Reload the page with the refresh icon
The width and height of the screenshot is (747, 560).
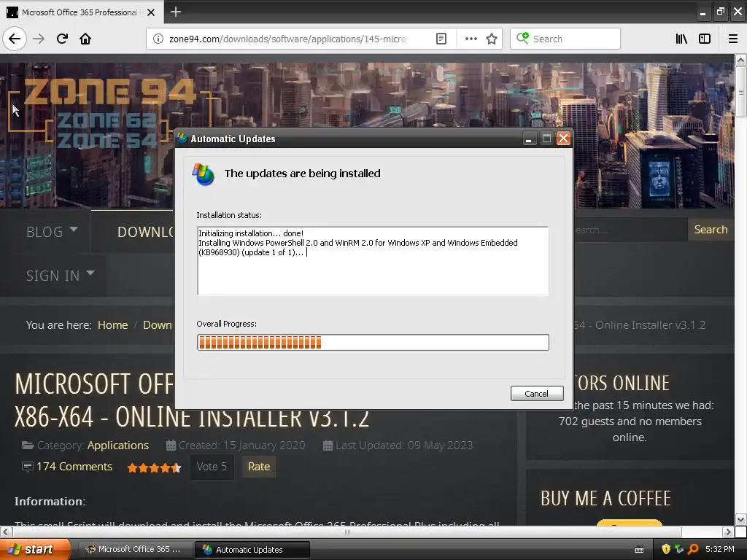(x=62, y=39)
